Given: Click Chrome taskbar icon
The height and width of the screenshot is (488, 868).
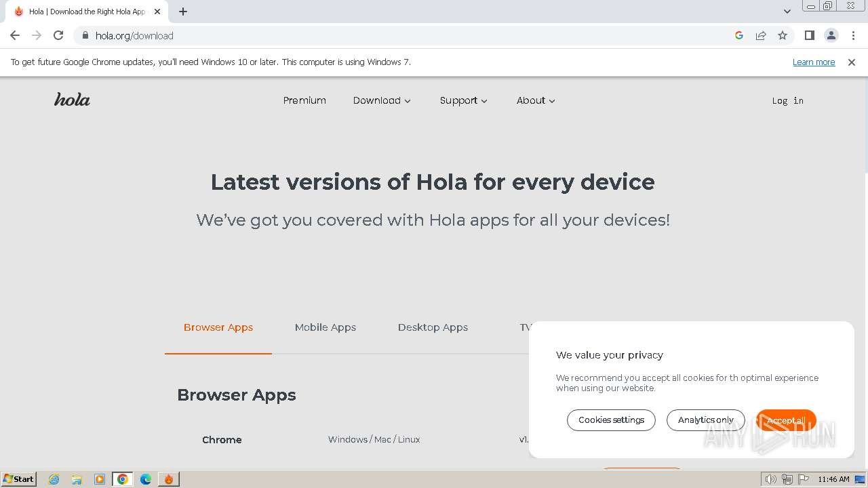Looking at the screenshot, I should 123,479.
